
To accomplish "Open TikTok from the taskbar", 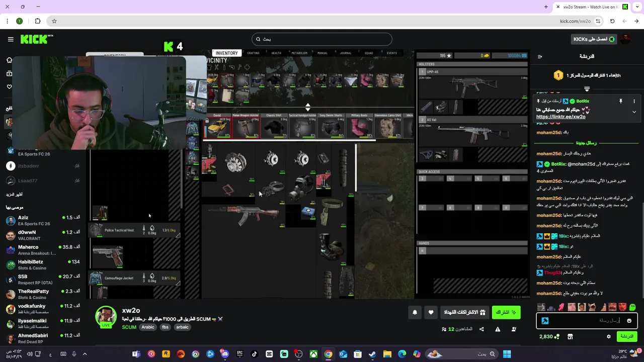I will click(254, 354).
